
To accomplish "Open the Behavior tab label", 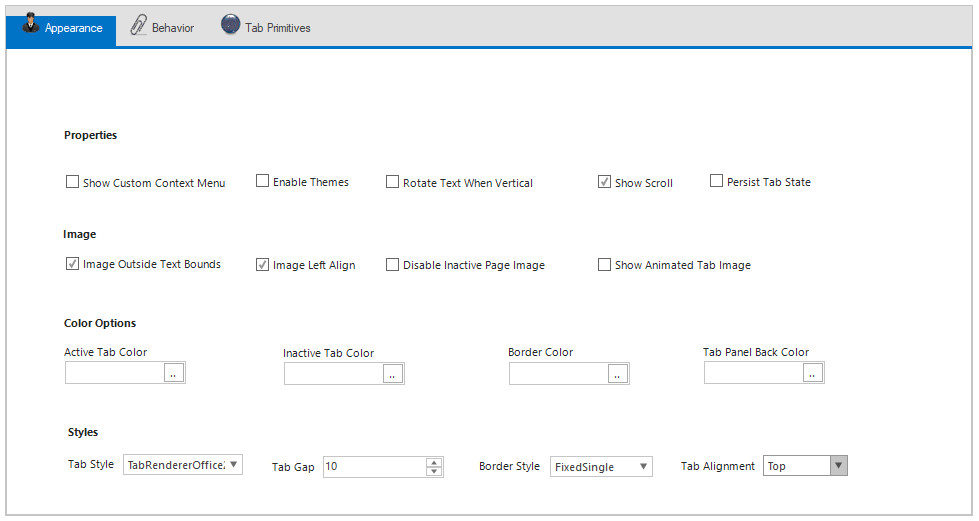I will (x=173, y=28).
